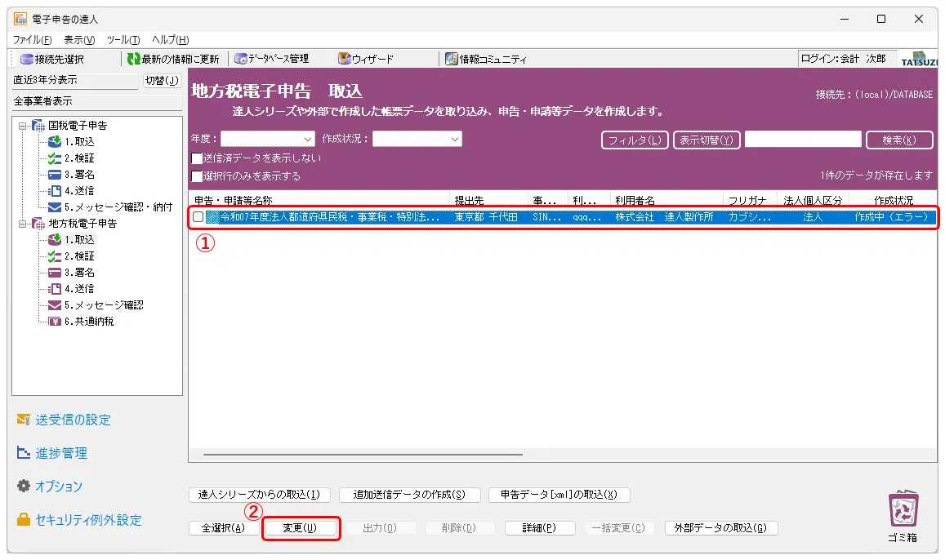Open the ツール(T) menu

(123, 40)
